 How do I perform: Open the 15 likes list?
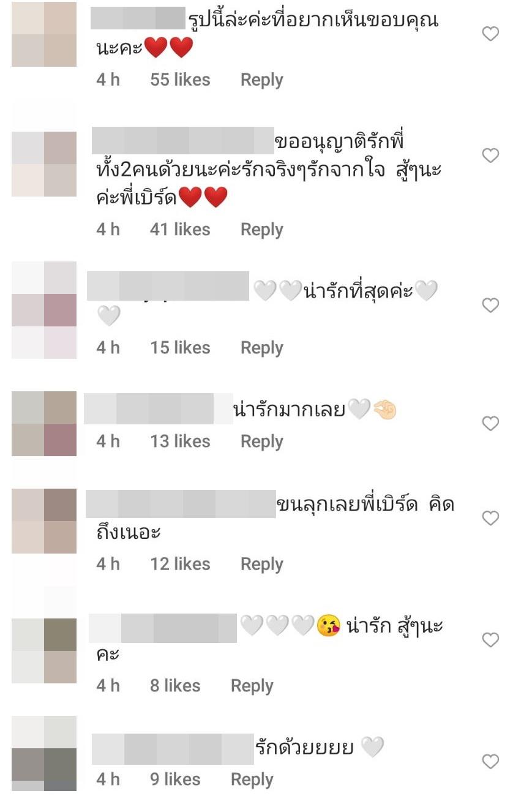(180, 347)
